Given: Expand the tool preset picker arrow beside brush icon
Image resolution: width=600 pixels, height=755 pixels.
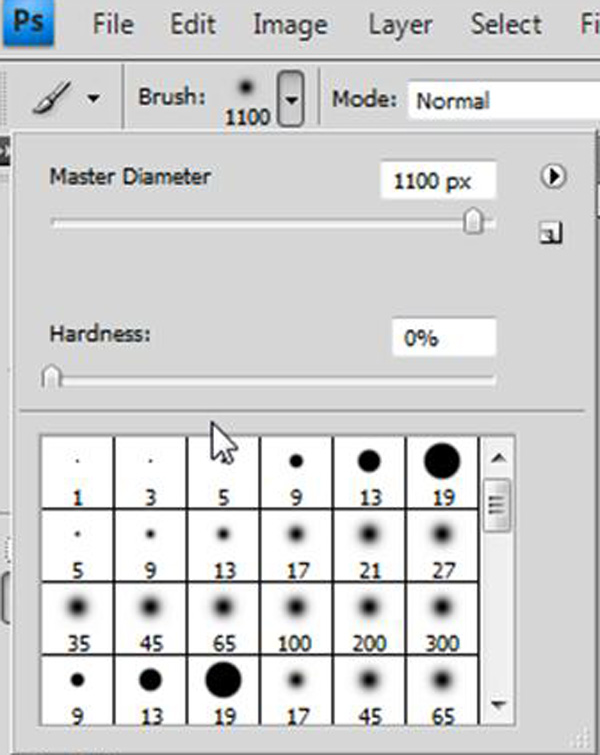Looking at the screenshot, I should tap(93, 99).
